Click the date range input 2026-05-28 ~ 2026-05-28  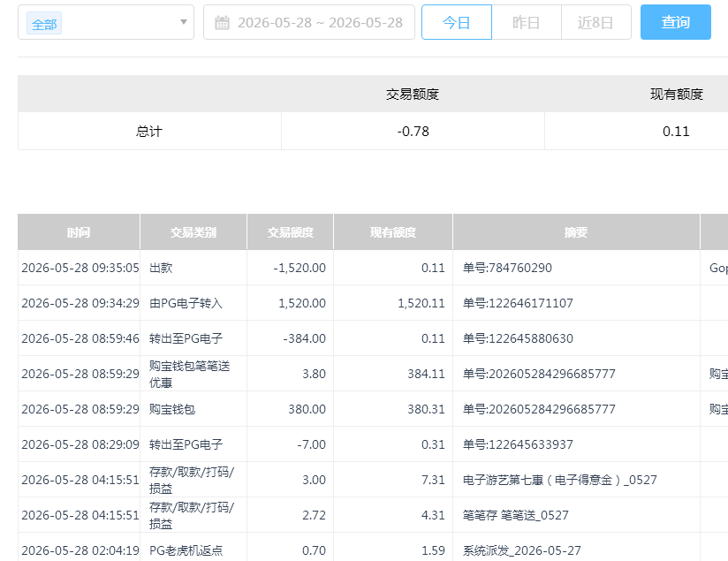click(x=308, y=22)
